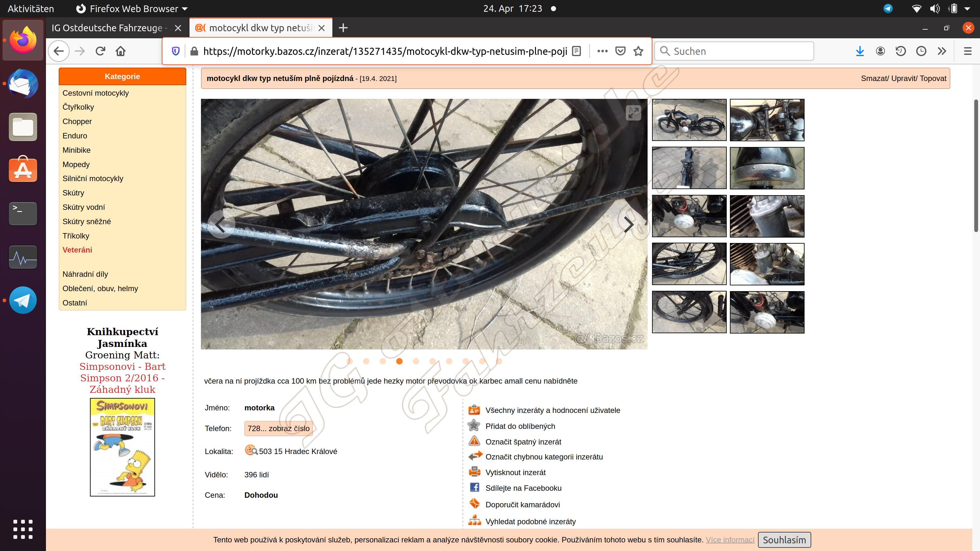Image resolution: width=980 pixels, height=551 pixels.
Task: Open system status menu arrow
Action: click(968, 8)
